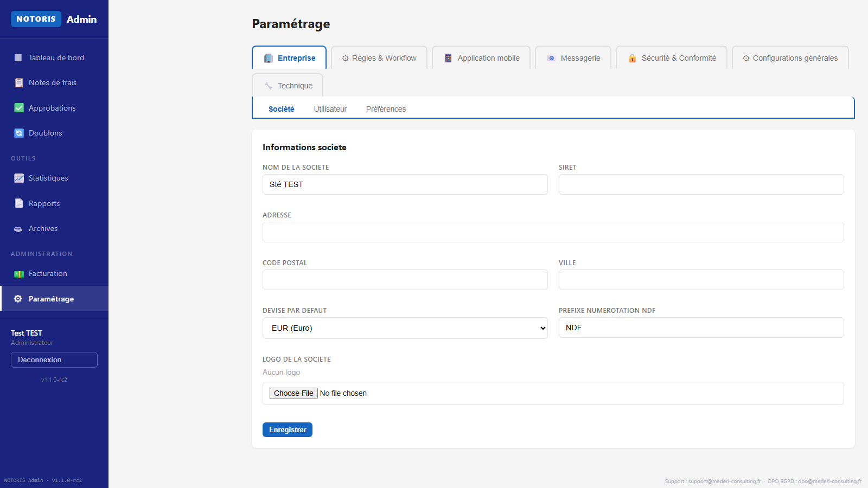The width and height of the screenshot is (868, 488).
Task: Go to the Facturation page
Action: click(54, 273)
